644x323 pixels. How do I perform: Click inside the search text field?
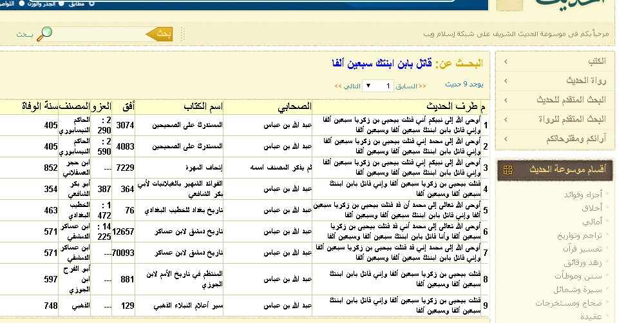97,34
